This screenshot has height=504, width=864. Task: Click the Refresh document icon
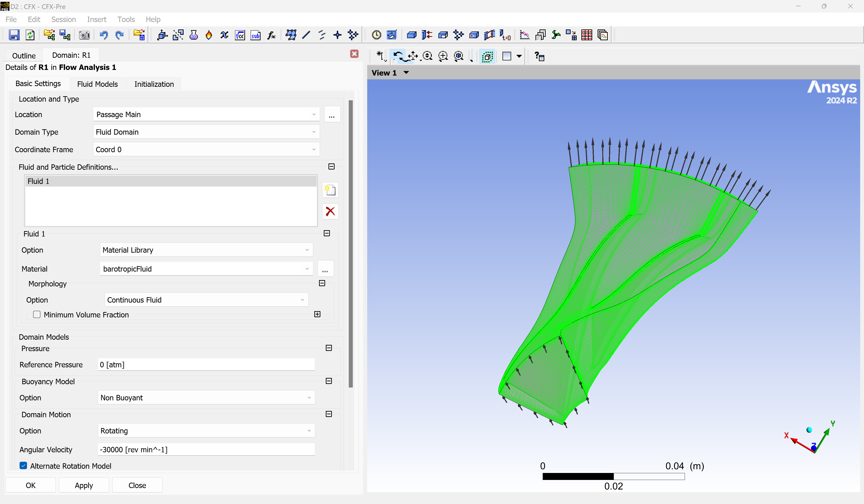pos(30,35)
